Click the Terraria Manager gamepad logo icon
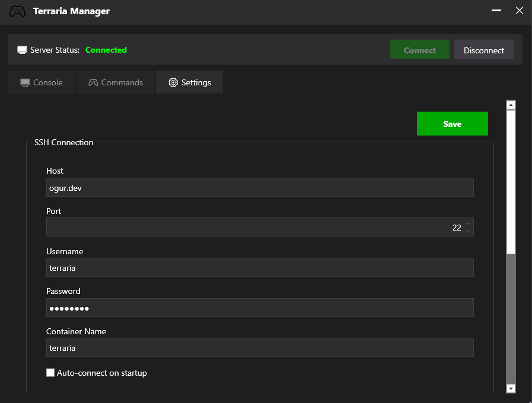Image resolution: width=532 pixels, height=403 pixels. (x=18, y=11)
